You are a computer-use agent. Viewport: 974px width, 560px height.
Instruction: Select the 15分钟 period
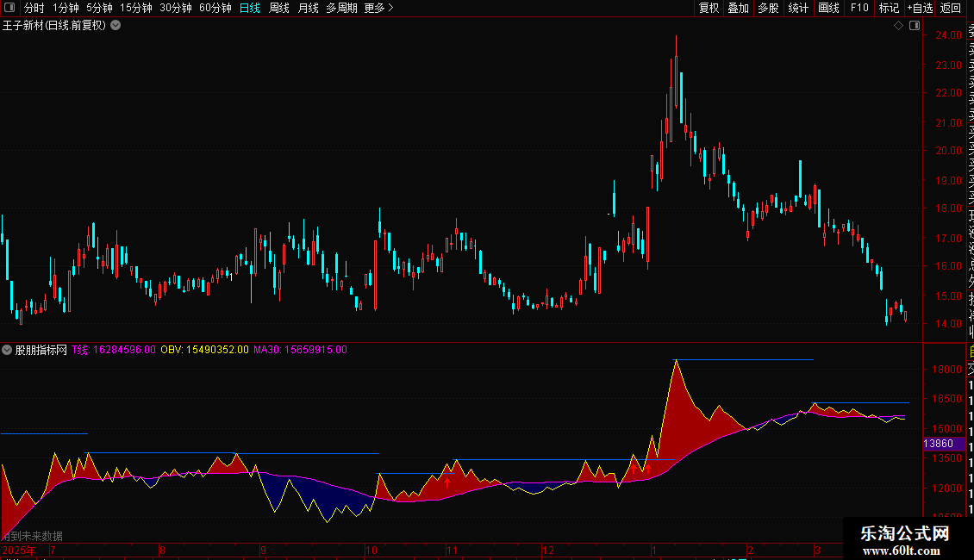(136, 8)
